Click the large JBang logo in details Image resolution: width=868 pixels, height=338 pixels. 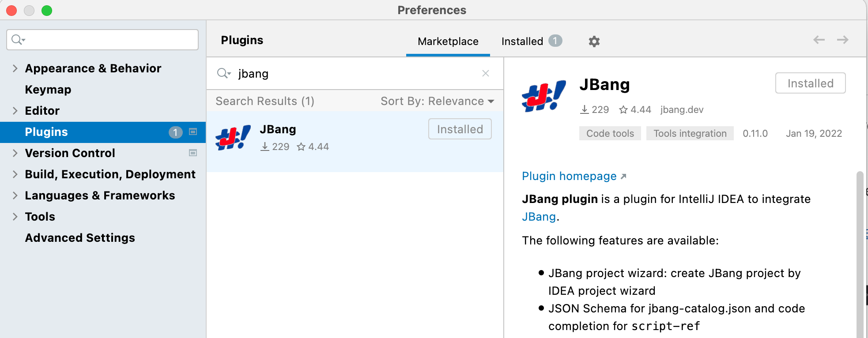click(x=544, y=96)
